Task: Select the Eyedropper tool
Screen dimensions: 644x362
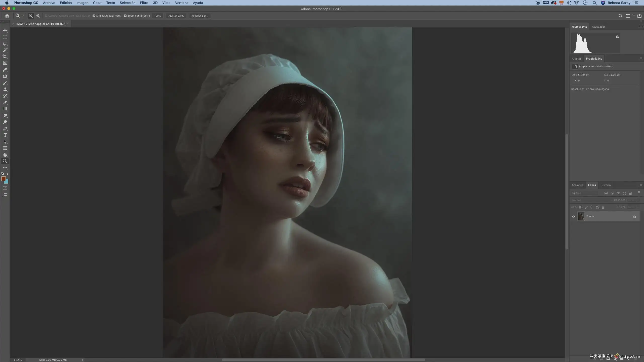Action: click(x=5, y=70)
